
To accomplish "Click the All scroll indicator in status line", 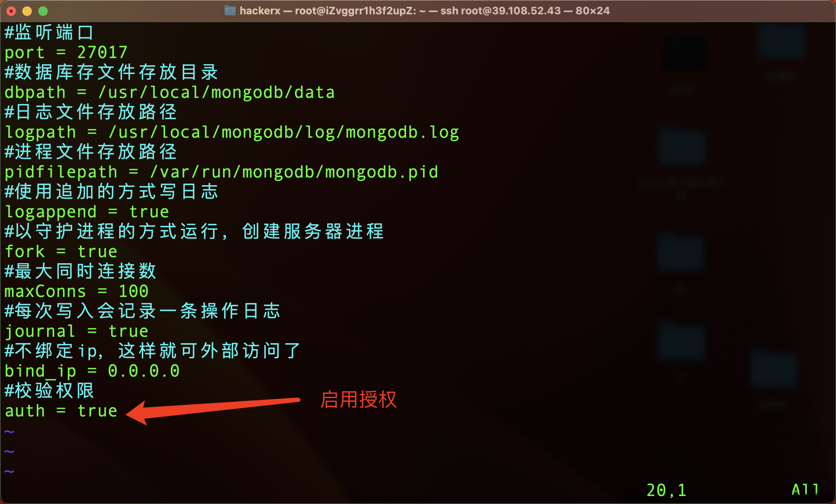I will [805, 489].
